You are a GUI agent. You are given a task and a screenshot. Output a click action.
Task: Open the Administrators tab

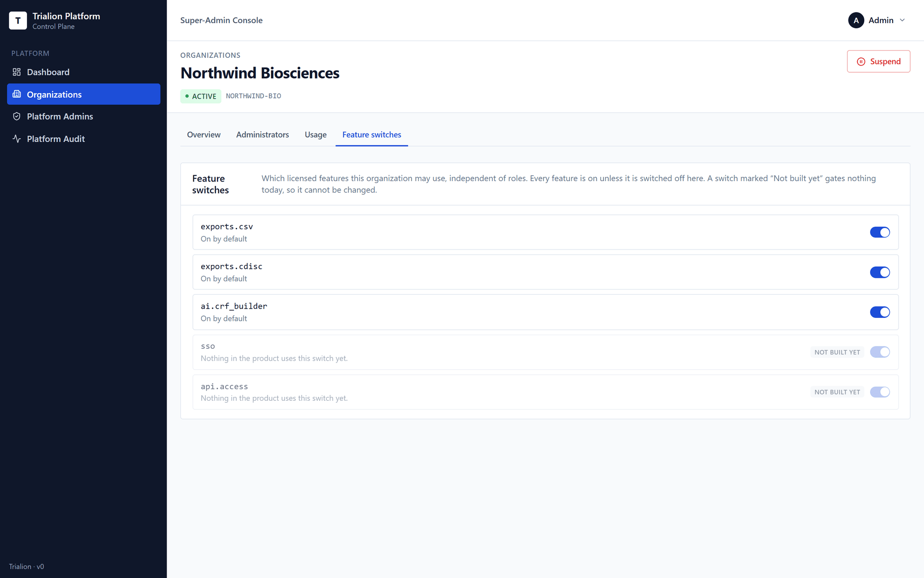[x=262, y=135]
